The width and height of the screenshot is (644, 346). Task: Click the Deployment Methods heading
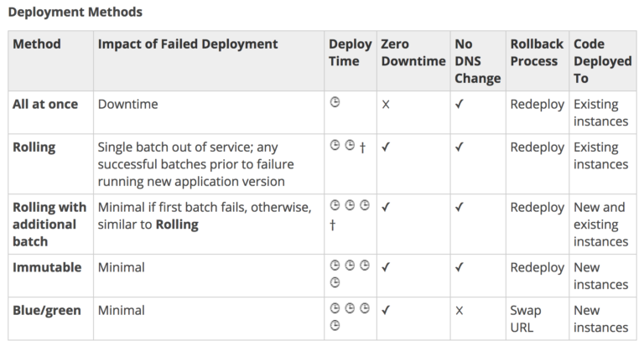tap(75, 12)
